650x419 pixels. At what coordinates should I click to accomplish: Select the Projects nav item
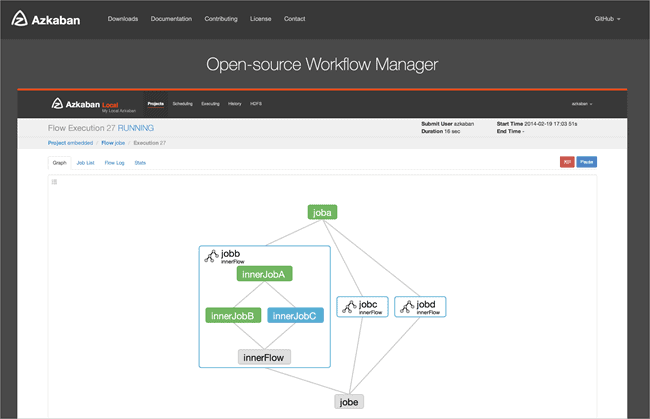(x=155, y=104)
